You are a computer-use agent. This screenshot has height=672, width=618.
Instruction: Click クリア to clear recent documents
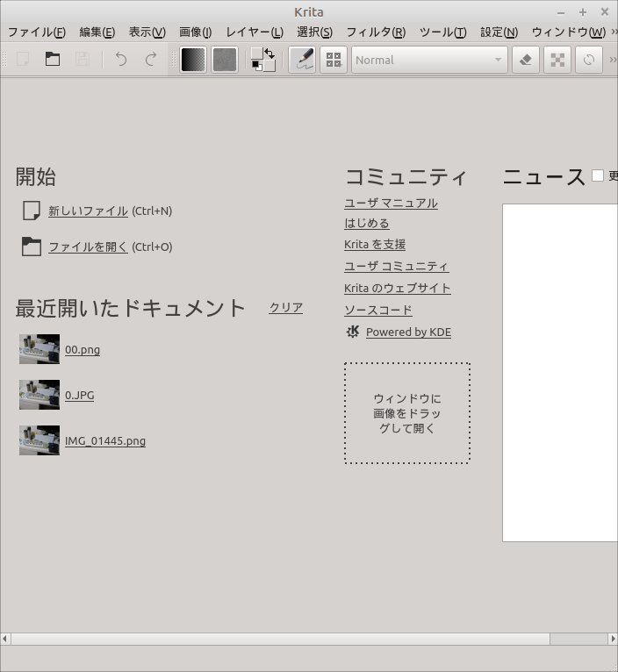point(286,308)
